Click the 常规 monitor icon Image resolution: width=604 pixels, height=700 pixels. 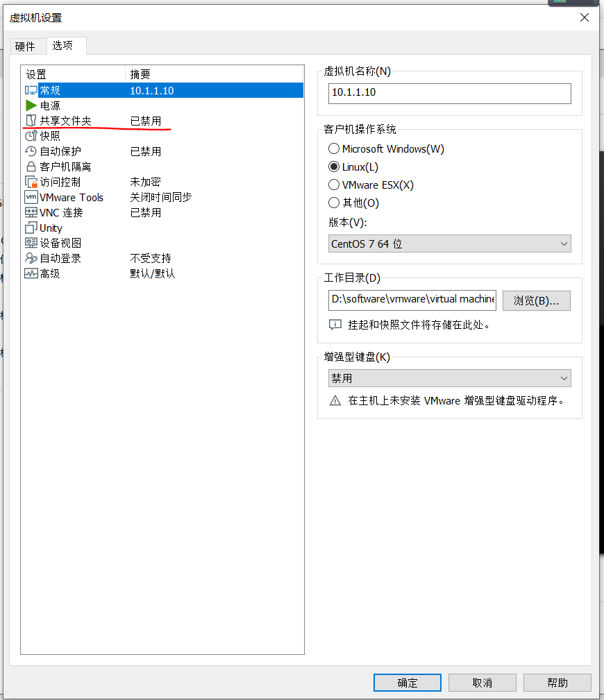(x=31, y=90)
